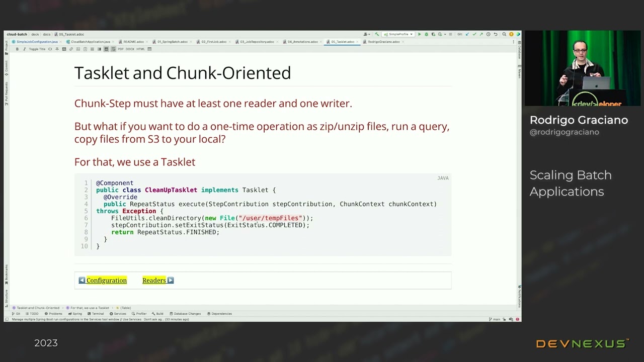
Task: Open Notifications panel on right edge
Action: point(520,297)
